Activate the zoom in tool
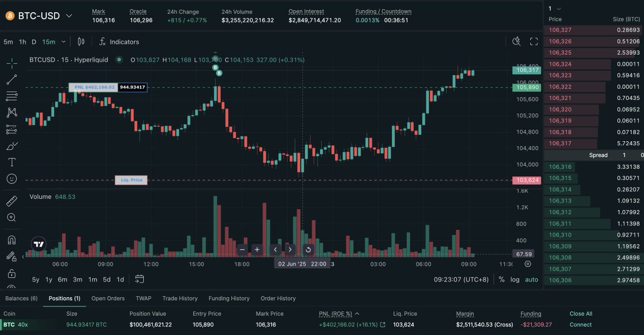644x335 pixels. pyautogui.click(x=11, y=217)
